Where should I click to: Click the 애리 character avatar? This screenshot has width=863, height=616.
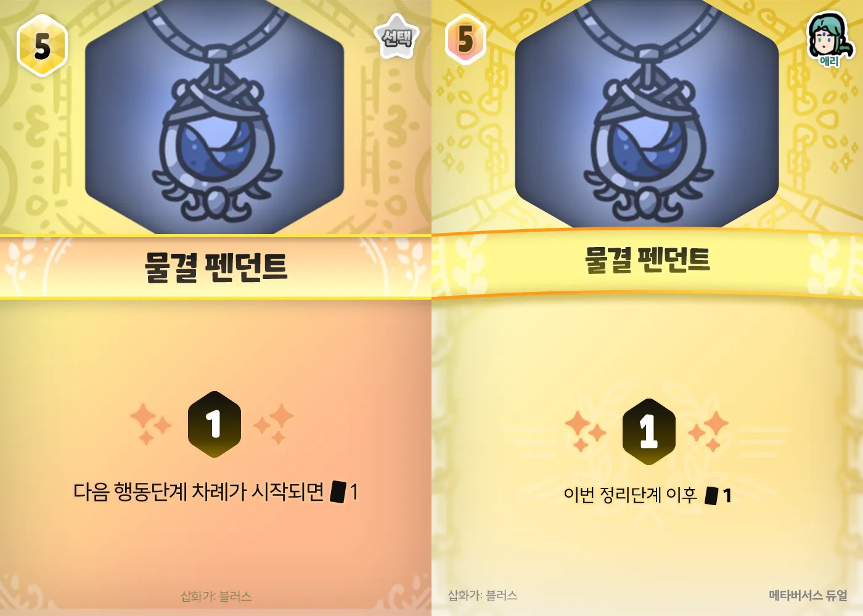[x=830, y=39]
